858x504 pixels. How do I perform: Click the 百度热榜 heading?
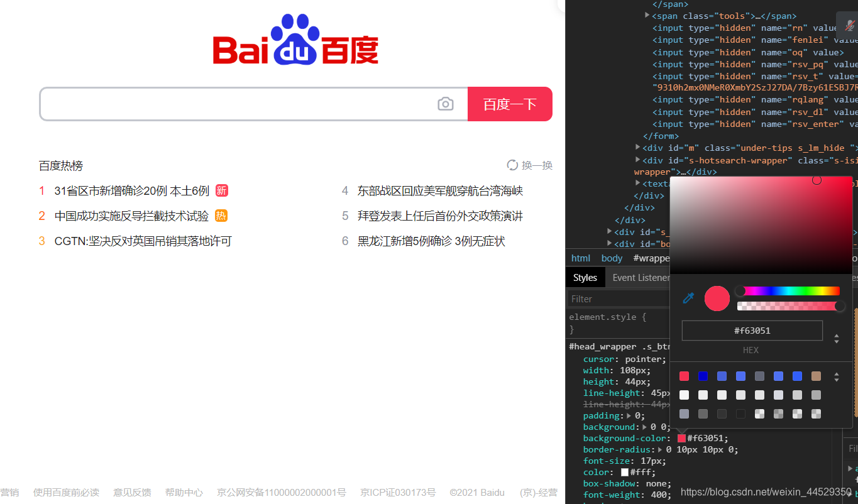pos(60,165)
